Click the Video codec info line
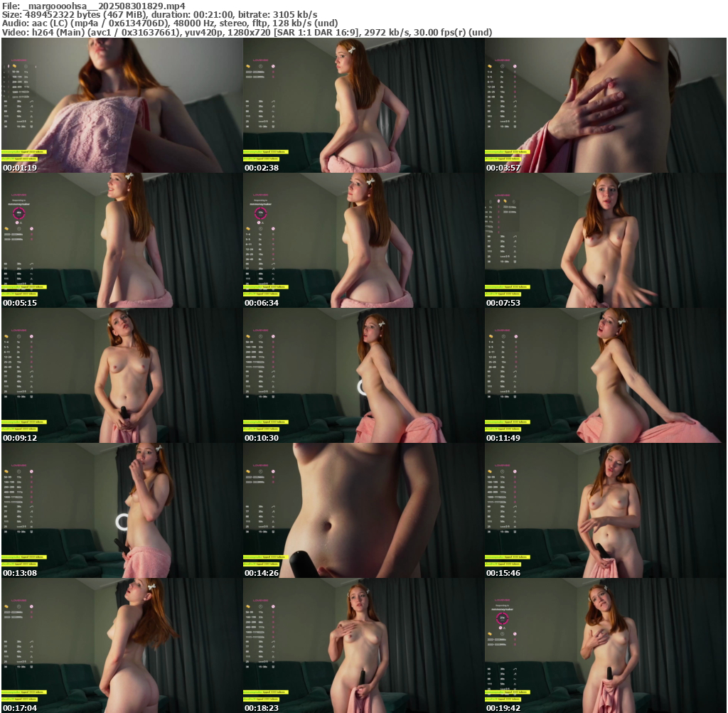 click(x=247, y=32)
